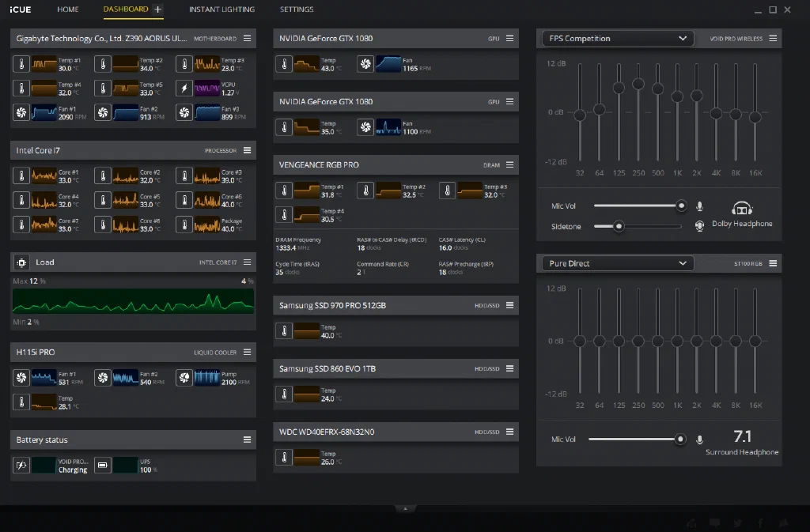Open the Intel Core i7 processor widget menu
810x532 pixels.
click(x=248, y=150)
